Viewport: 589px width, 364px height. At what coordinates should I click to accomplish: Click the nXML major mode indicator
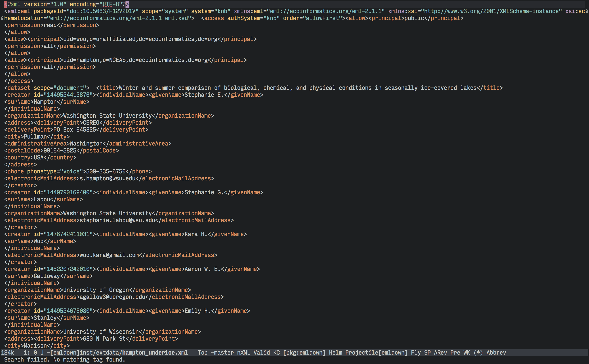[243, 353]
